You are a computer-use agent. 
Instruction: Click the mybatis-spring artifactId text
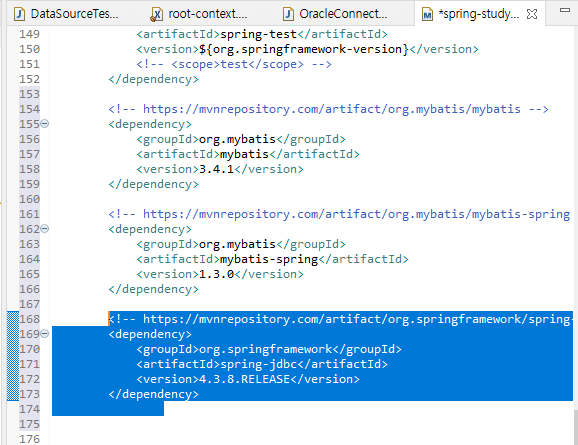pos(269,259)
